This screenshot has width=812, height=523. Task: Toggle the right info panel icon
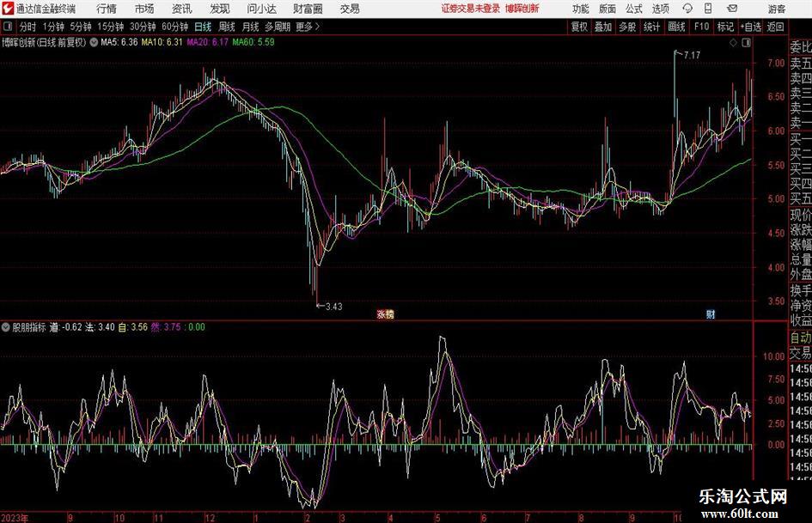746,43
